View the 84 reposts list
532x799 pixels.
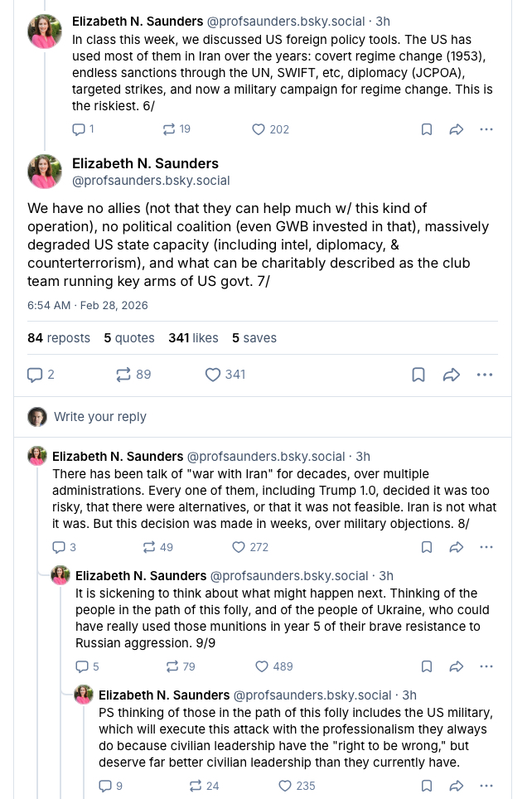pos(58,338)
